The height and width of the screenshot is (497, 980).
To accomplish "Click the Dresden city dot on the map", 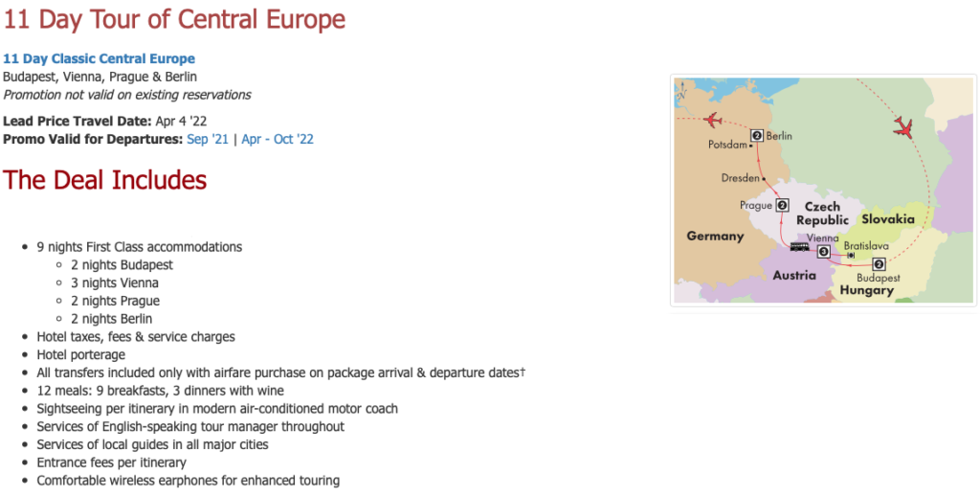I will coord(764,179).
